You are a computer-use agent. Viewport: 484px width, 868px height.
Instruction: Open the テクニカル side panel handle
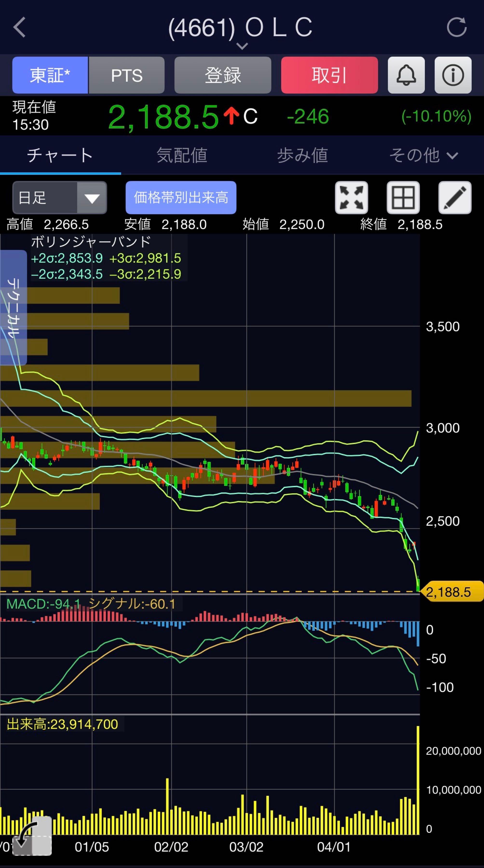tap(14, 307)
